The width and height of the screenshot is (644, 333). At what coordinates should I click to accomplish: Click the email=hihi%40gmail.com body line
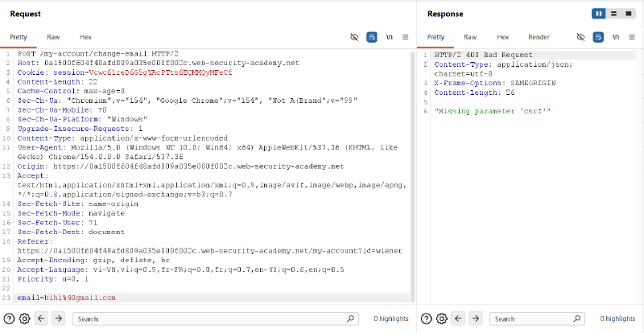pos(66,298)
